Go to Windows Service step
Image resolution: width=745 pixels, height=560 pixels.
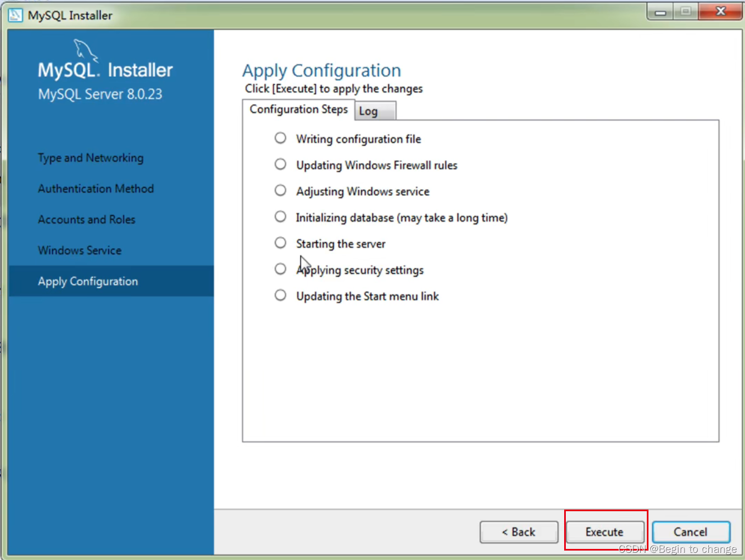click(x=80, y=250)
